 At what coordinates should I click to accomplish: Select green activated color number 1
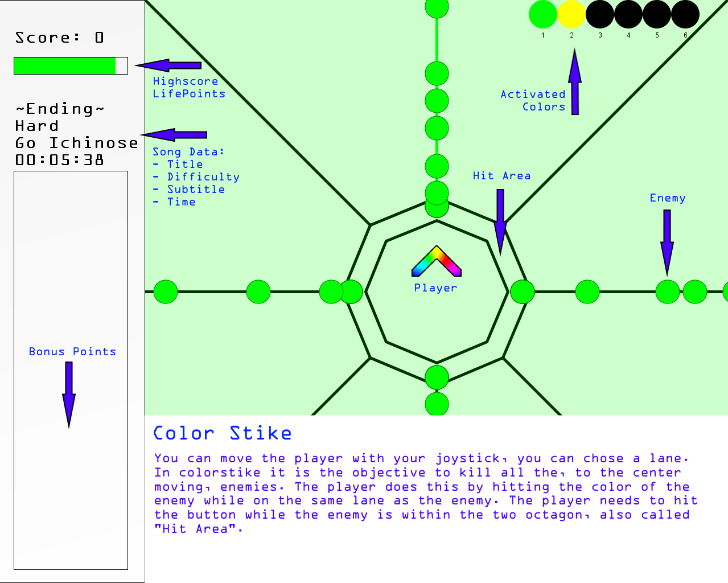click(x=543, y=14)
